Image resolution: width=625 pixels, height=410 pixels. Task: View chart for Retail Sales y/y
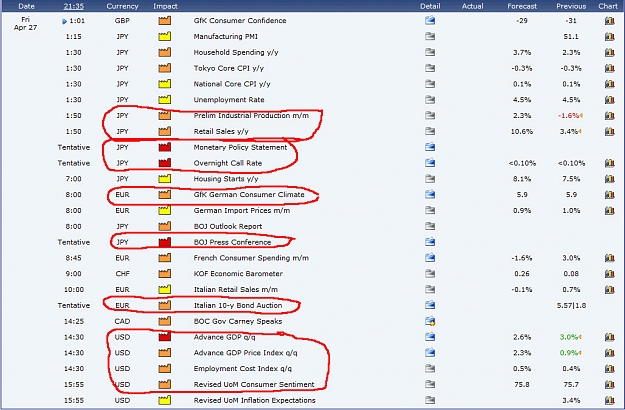pyautogui.click(x=609, y=131)
